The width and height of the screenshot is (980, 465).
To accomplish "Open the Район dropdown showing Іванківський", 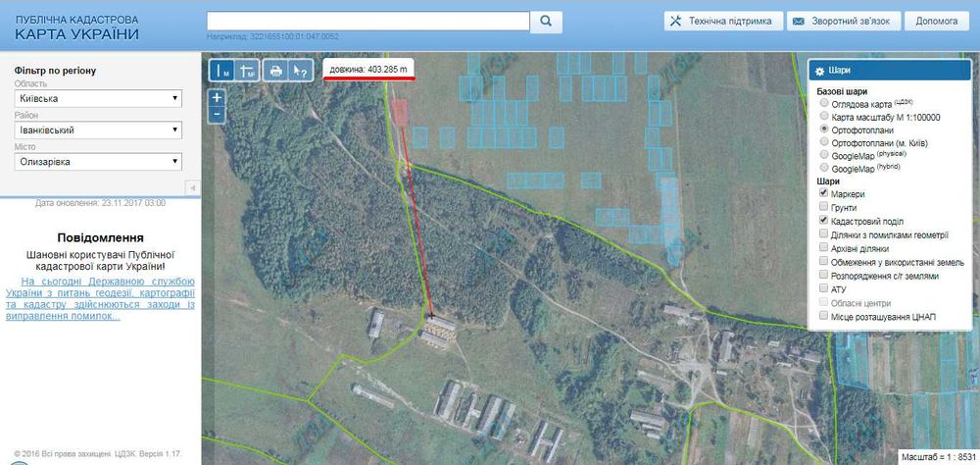I will click(x=98, y=130).
